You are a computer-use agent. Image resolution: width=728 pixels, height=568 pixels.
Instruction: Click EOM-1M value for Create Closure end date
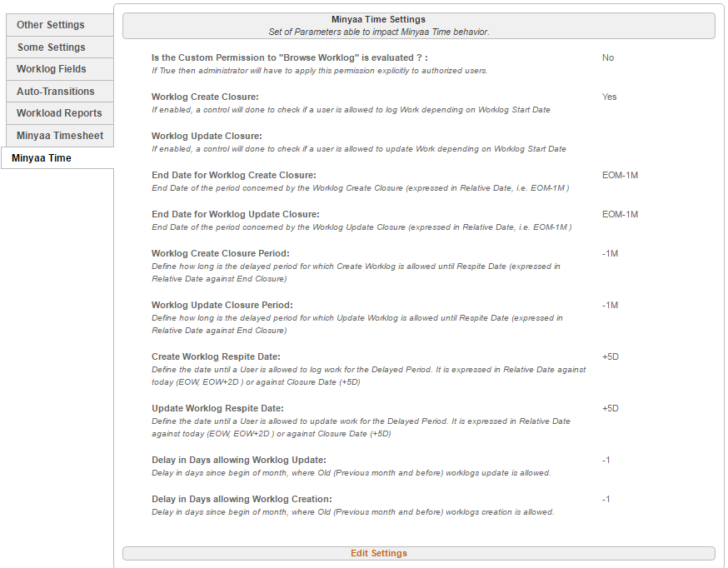coord(620,176)
